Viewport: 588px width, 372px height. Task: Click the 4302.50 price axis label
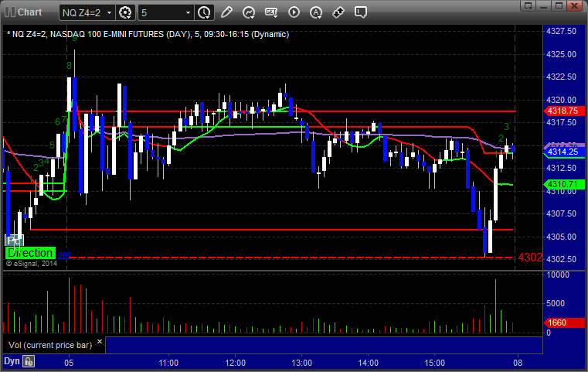(x=562, y=259)
